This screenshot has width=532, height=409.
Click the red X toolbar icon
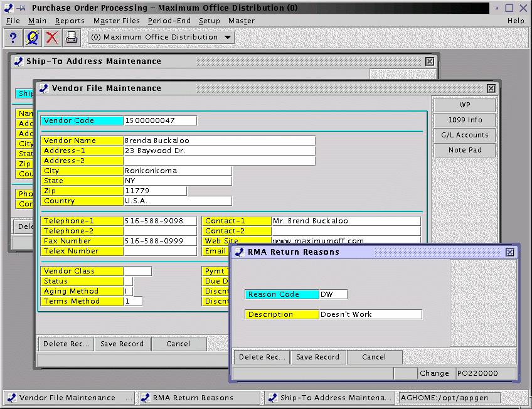point(52,38)
